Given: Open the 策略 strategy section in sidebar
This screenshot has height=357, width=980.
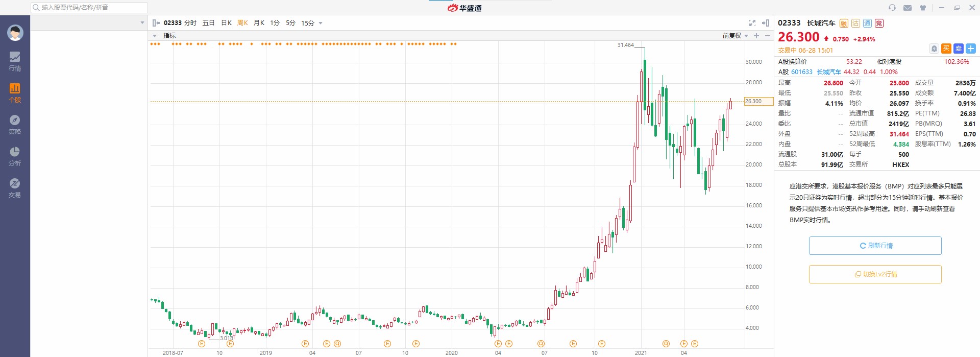Looking at the screenshot, I should [15, 125].
